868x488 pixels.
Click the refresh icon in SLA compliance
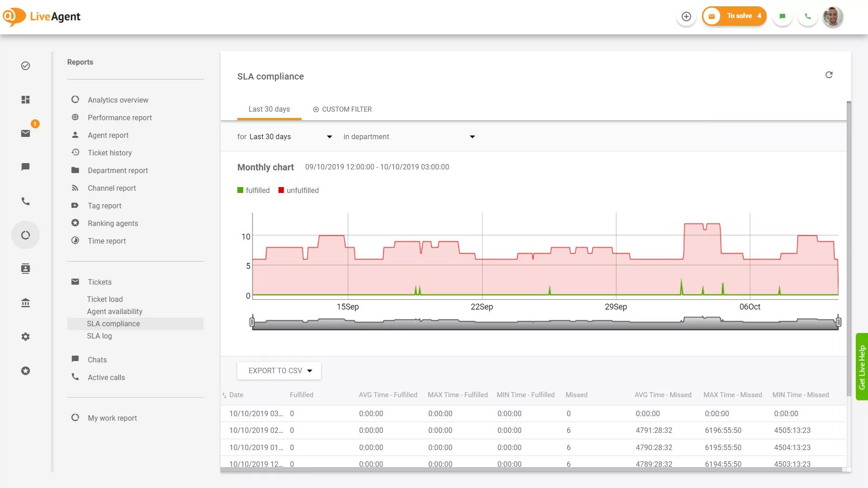[829, 75]
